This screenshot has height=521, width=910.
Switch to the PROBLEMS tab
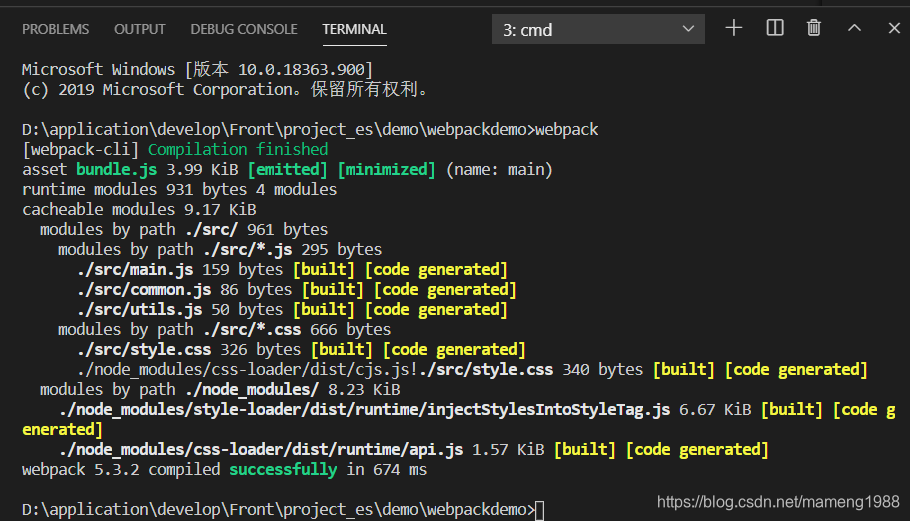[56, 30]
